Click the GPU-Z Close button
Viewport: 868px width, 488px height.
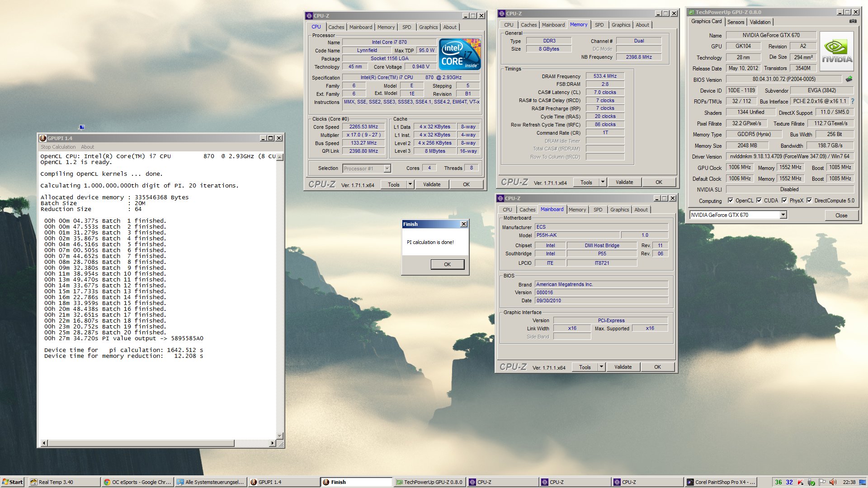[x=841, y=215]
